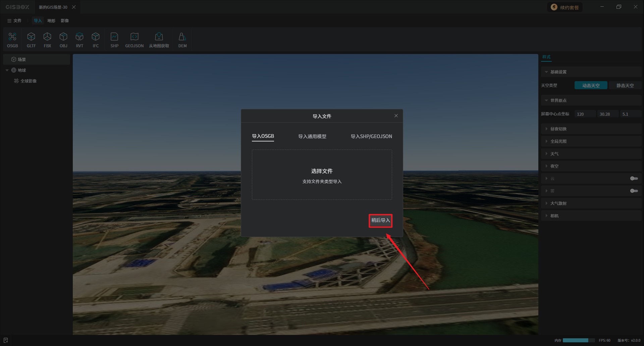Collapse the earth tree node

click(7, 70)
